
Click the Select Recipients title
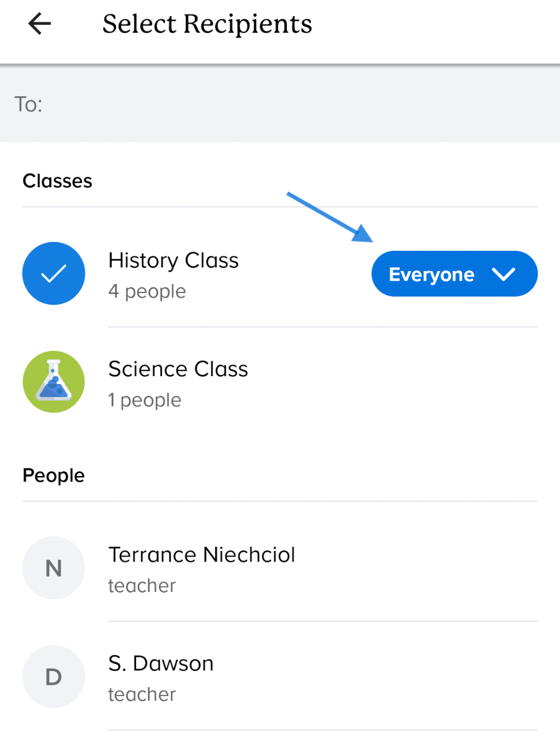(x=207, y=24)
